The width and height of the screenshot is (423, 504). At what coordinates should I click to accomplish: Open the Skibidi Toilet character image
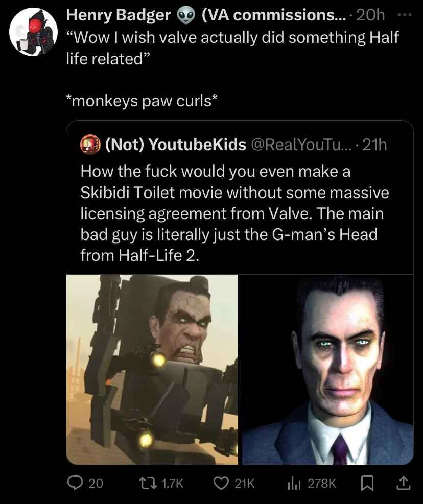pos(152,369)
